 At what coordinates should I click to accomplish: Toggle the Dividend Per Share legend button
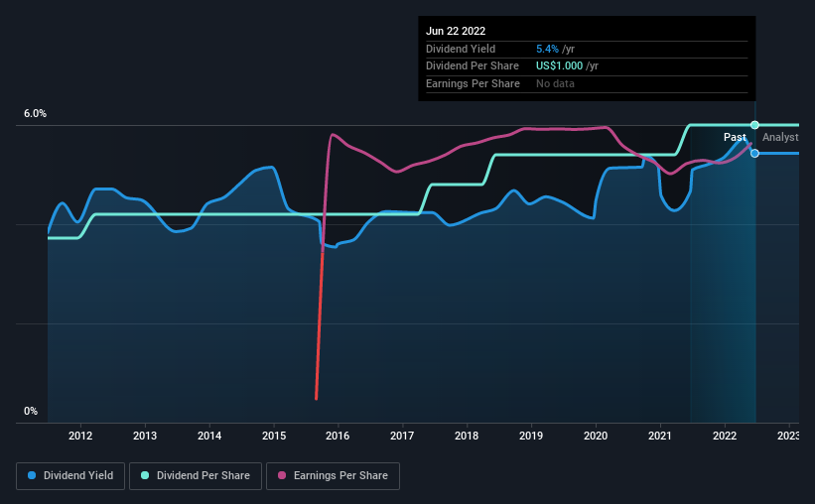pos(196,476)
